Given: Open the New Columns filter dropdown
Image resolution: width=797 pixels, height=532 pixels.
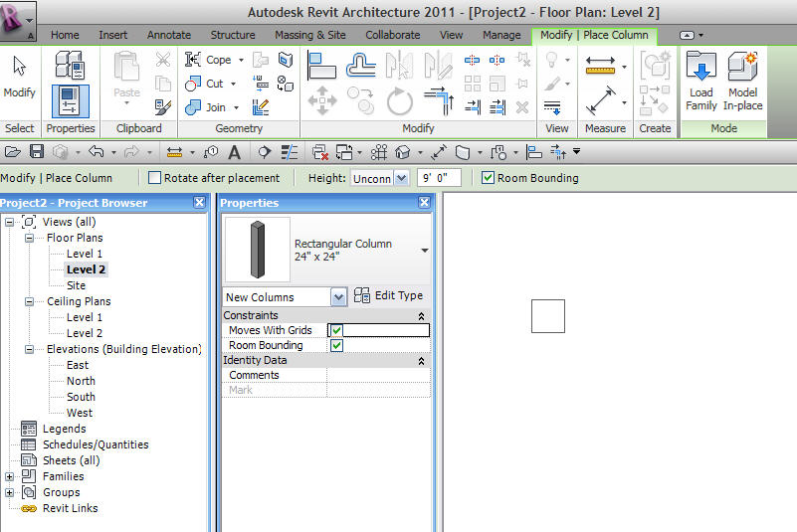Looking at the screenshot, I should pos(338,297).
